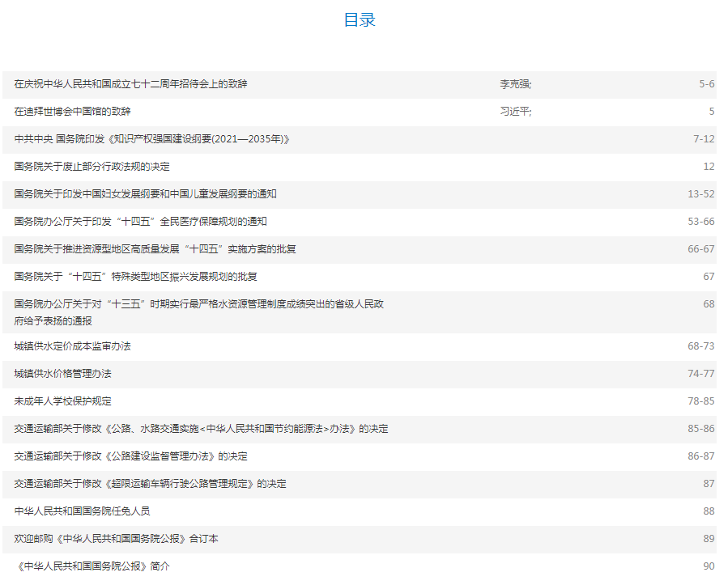Open 交通运输部节约能源法办法修改决定 entry
The image size is (728, 585).
(201, 429)
